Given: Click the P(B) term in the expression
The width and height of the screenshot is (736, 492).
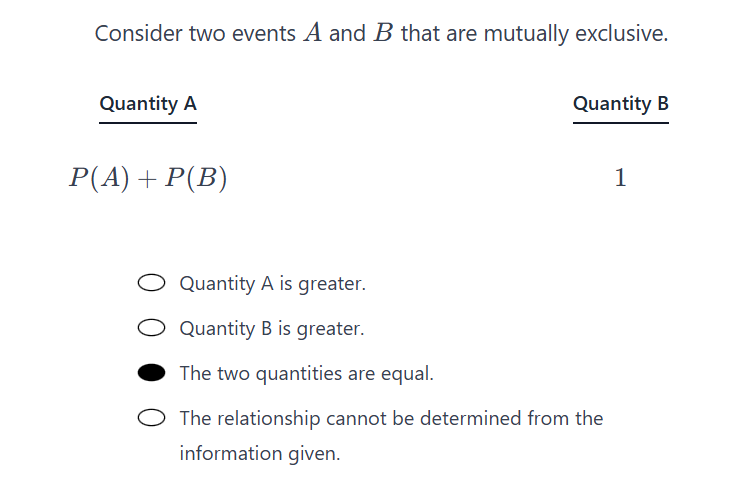Looking at the screenshot, I should click(196, 178).
